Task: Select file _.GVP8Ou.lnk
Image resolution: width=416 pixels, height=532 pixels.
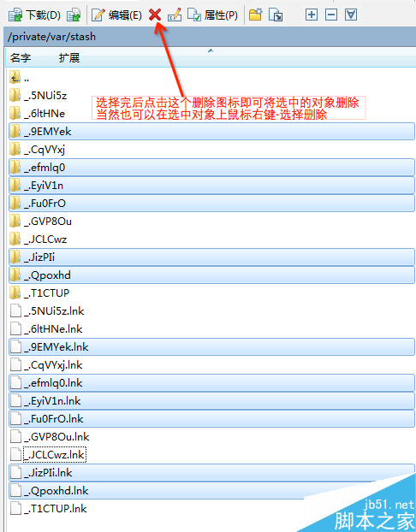Action: pyautogui.click(x=50, y=437)
